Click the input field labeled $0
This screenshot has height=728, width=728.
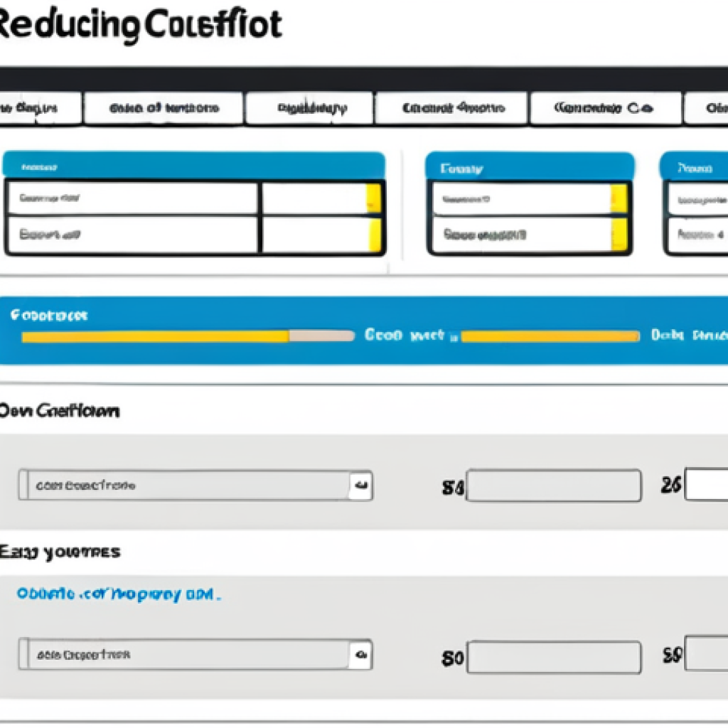[554, 657]
